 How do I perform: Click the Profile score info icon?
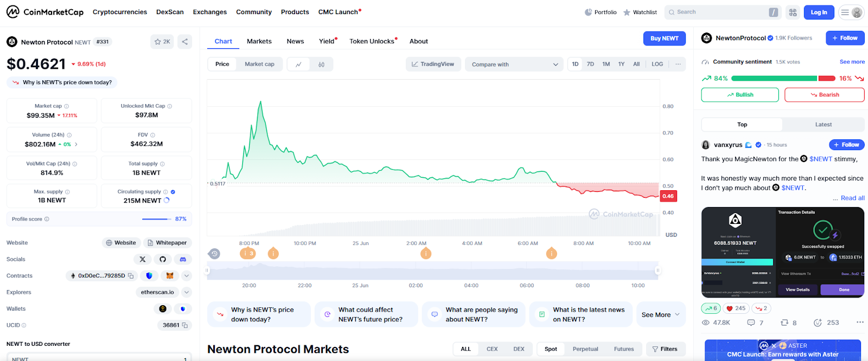coord(47,219)
